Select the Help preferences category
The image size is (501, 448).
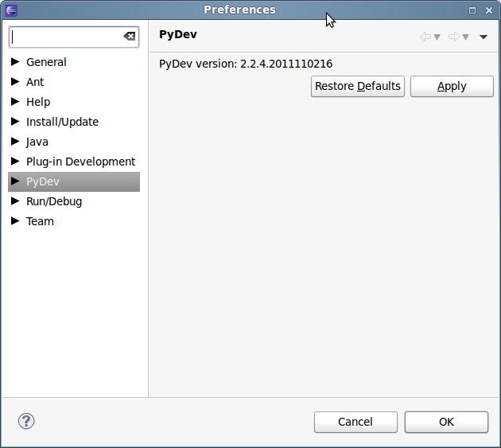[38, 102]
